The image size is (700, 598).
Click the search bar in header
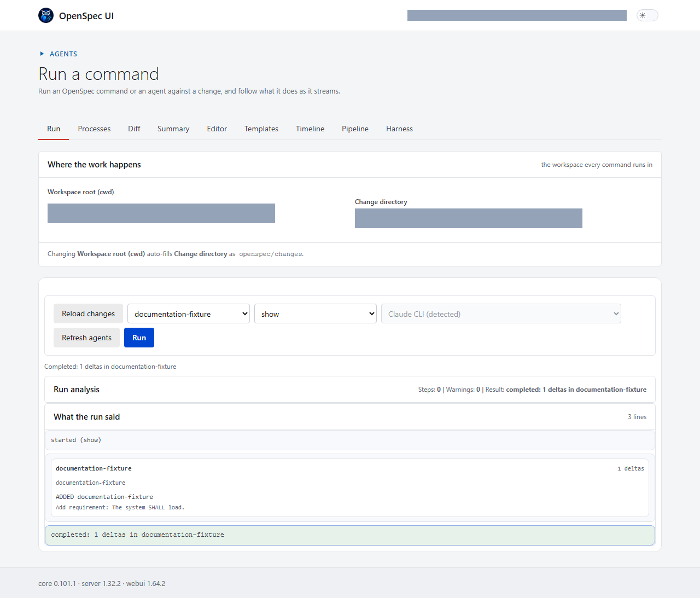click(517, 15)
